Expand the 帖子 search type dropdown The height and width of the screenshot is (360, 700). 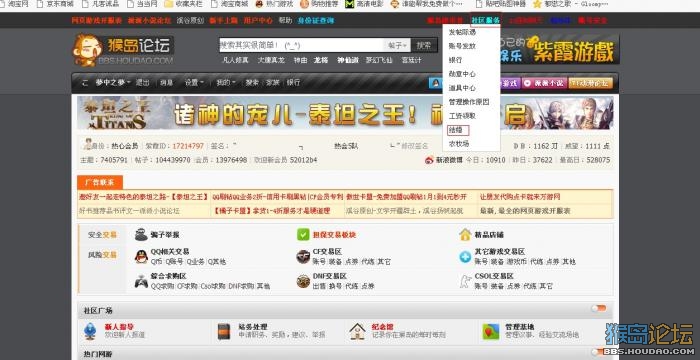[397, 45]
